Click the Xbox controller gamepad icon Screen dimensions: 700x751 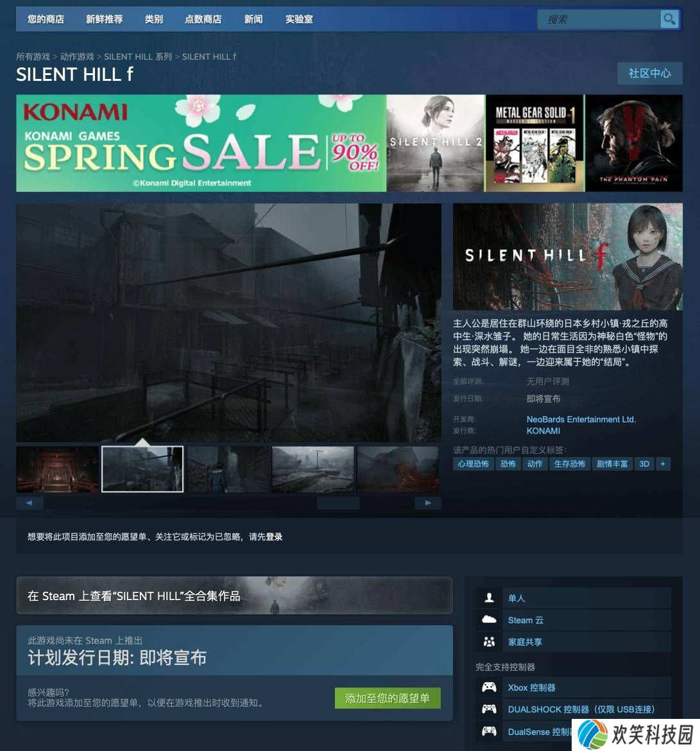click(x=489, y=687)
